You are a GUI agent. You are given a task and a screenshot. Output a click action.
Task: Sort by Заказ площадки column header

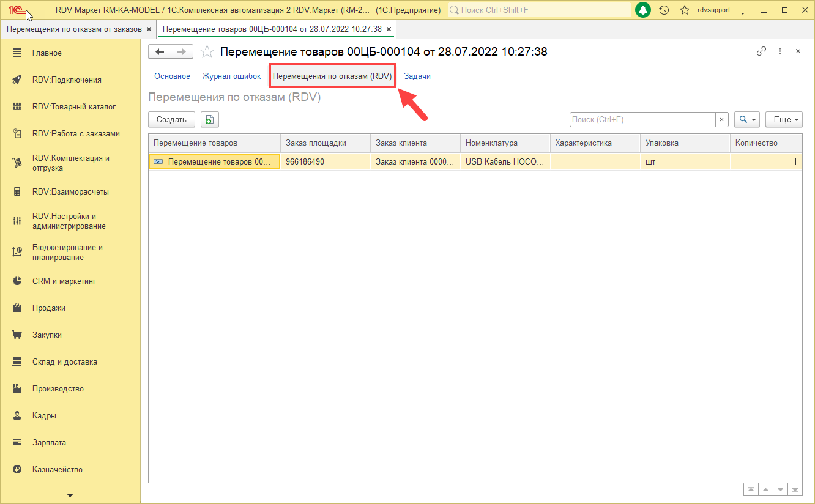(325, 143)
